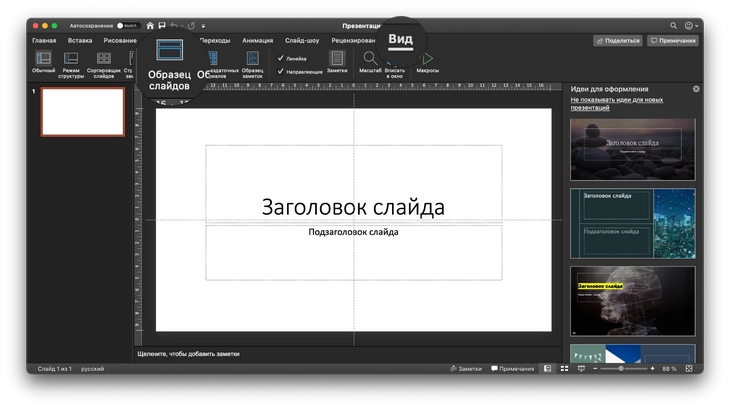Adjust the zoom slider handle
This screenshot has height=409, width=730.
[x=621, y=369]
